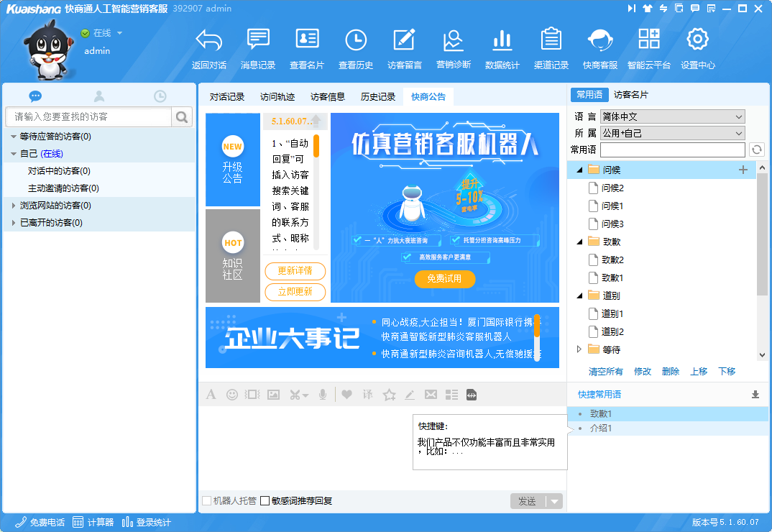Click the emoji smiley icon in chat toolbar

coord(232,395)
